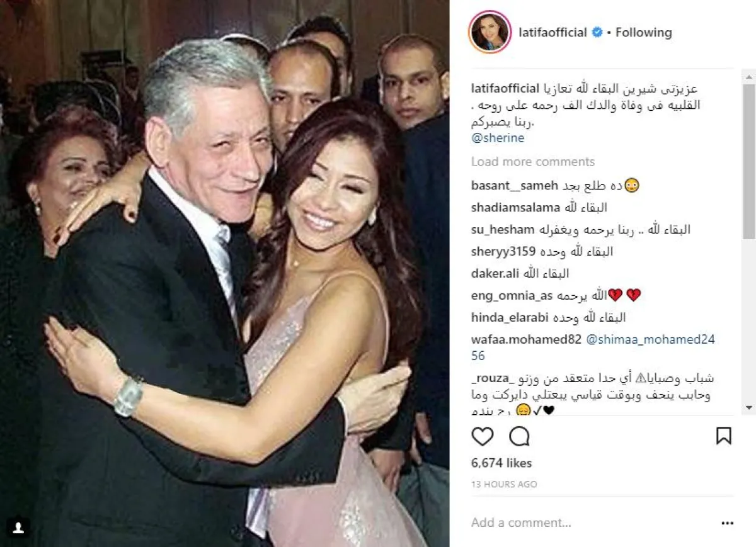
Task: Expand Load more comments
Action: point(533,162)
